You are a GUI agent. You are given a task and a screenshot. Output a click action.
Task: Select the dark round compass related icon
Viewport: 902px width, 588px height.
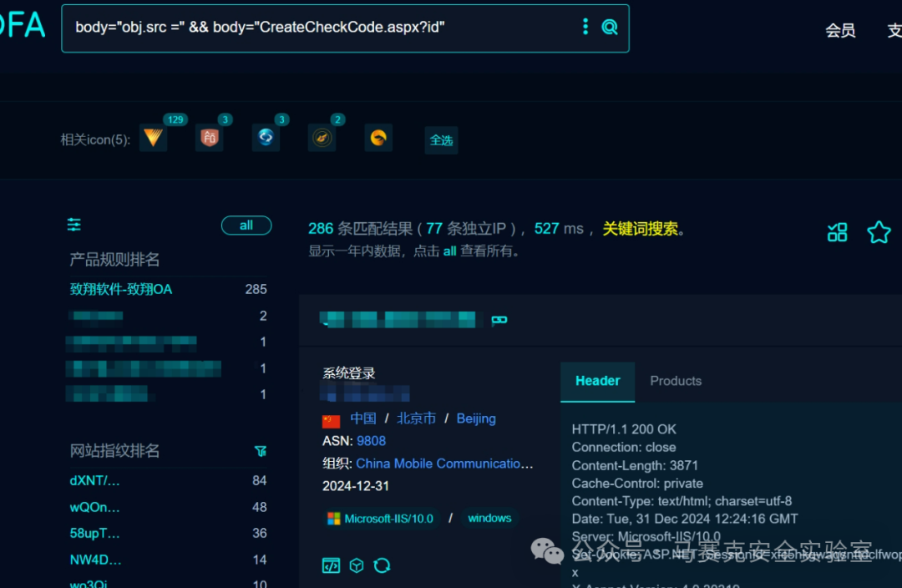click(322, 138)
